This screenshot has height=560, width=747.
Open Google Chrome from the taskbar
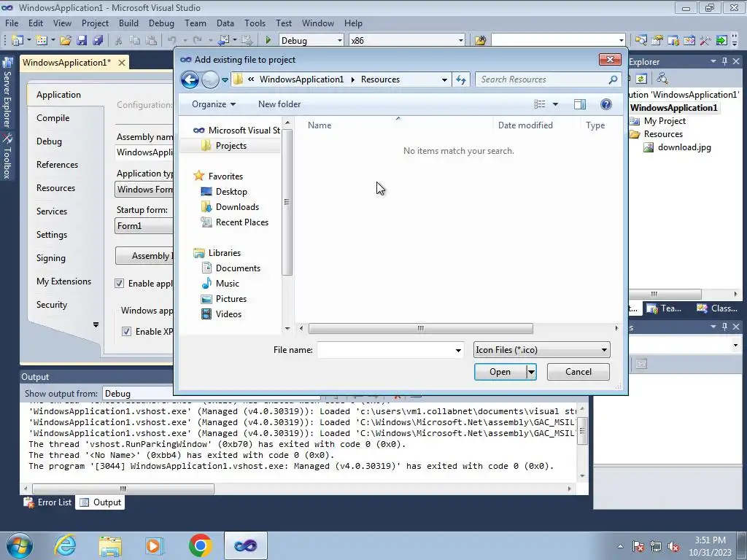200,545
